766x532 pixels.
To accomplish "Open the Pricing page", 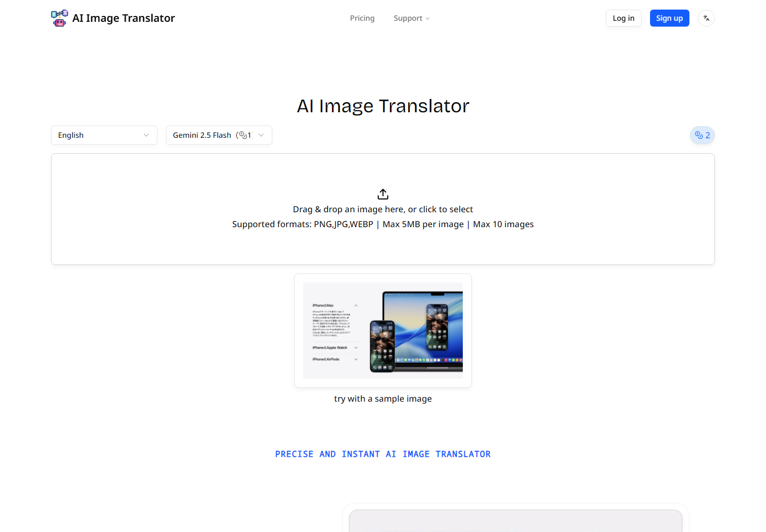I will click(362, 18).
